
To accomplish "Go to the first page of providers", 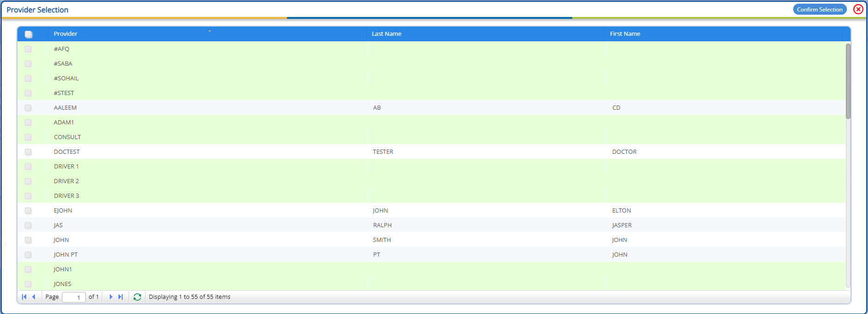I will click(x=24, y=297).
